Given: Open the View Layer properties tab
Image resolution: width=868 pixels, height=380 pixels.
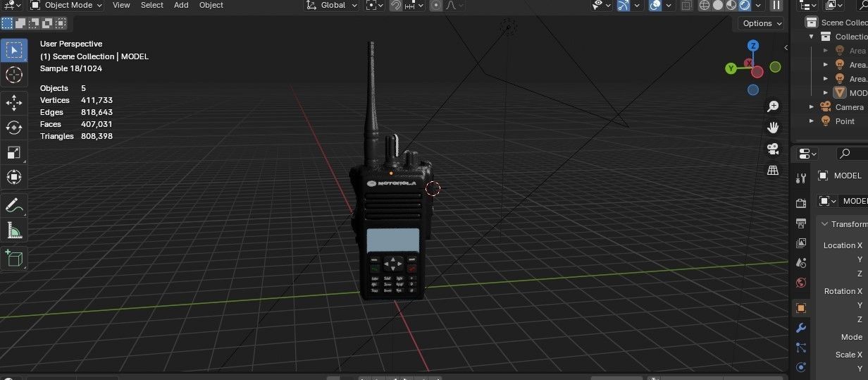Looking at the screenshot, I should click(x=800, y=243).
